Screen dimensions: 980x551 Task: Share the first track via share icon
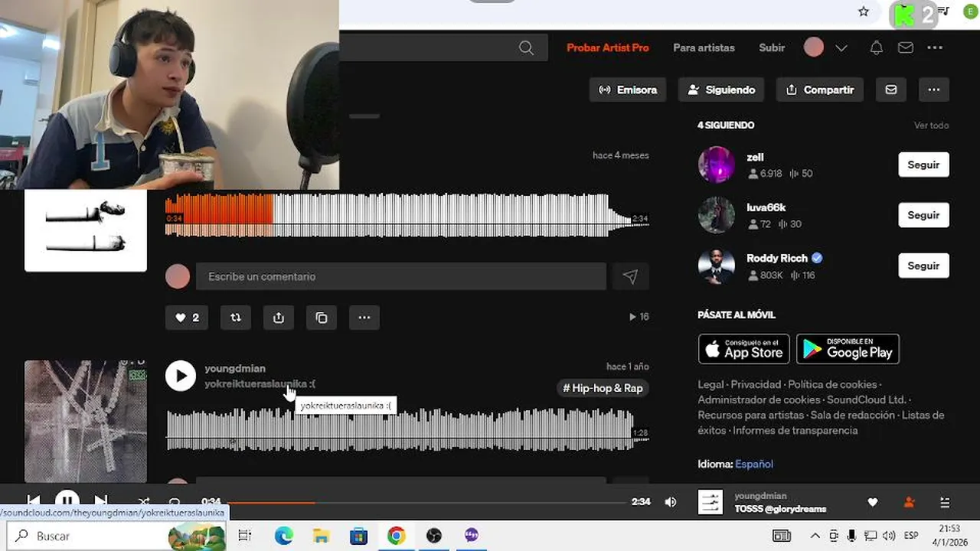(x=279, y=318)
